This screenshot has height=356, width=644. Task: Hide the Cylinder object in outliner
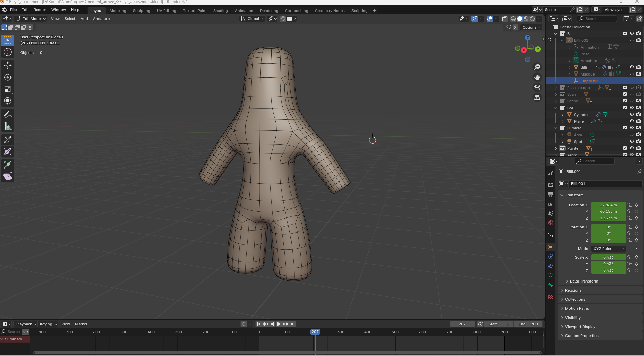632,115
